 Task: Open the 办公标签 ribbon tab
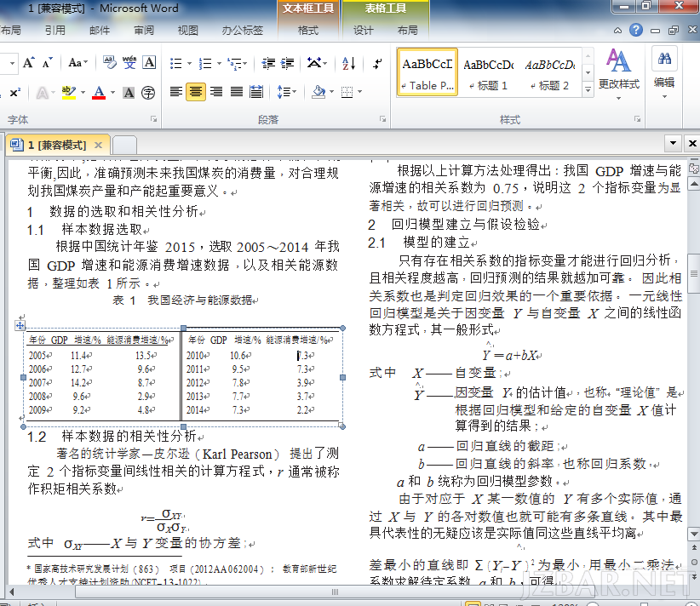click(243, 31)
